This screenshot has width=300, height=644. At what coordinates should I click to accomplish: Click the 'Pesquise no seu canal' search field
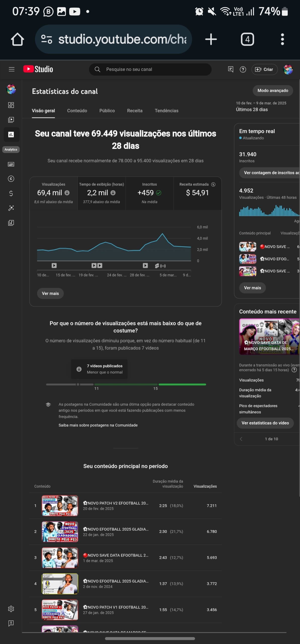(x=150, y=69)
